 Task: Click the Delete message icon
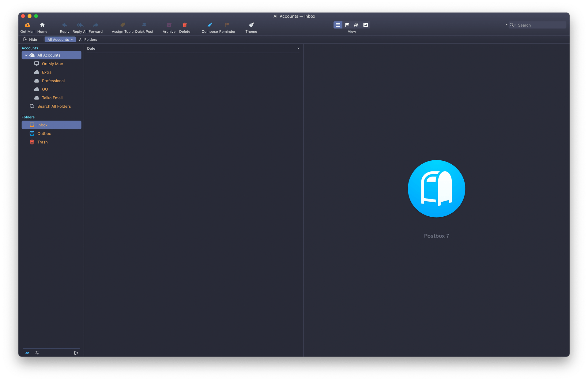[x=184, y=25]
